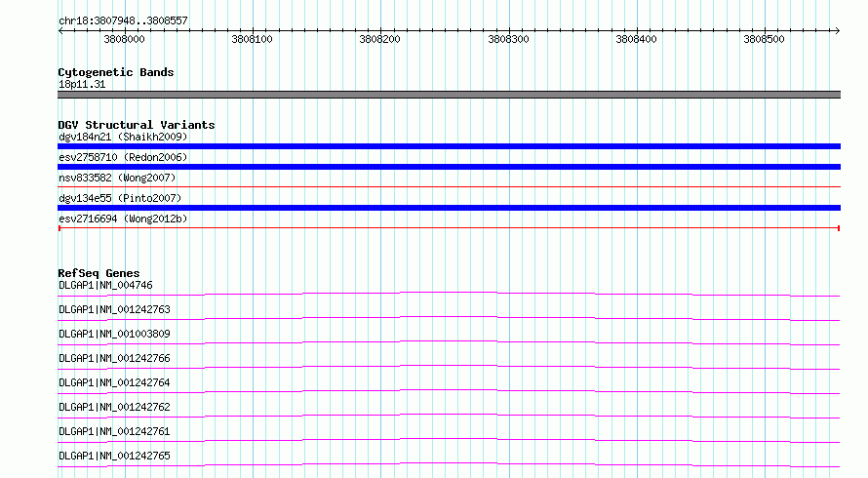Click the 3808100 ruler position label
868x478 pixels.
point(252,39)
